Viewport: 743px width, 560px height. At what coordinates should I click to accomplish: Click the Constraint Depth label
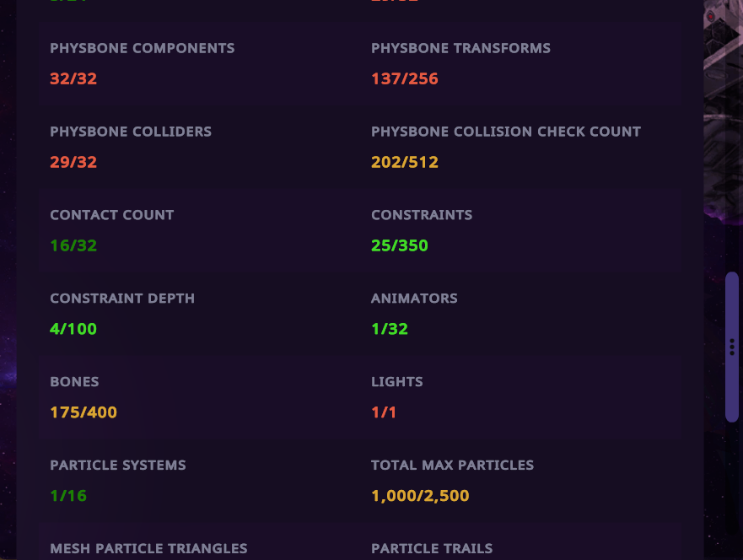coord(122,299)
